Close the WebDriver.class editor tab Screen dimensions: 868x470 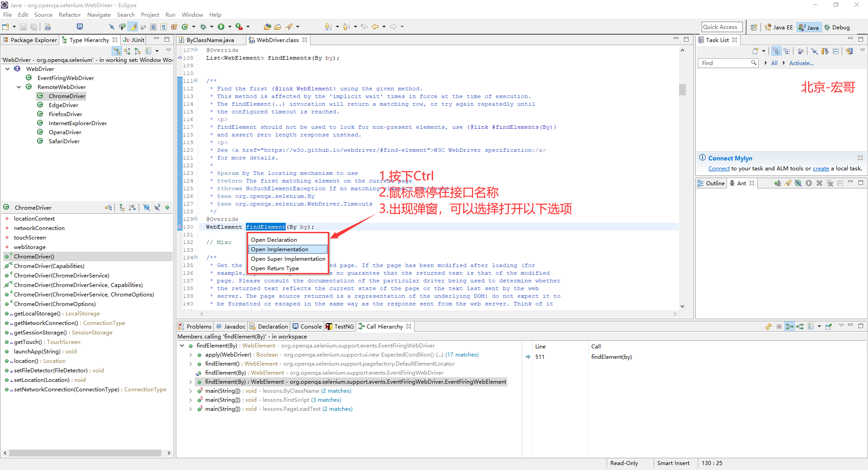click(x=305, y=40)
